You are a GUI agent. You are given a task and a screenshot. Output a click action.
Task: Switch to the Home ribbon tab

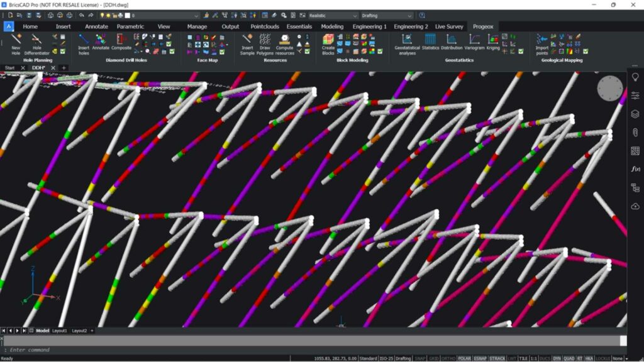(30, 26)
